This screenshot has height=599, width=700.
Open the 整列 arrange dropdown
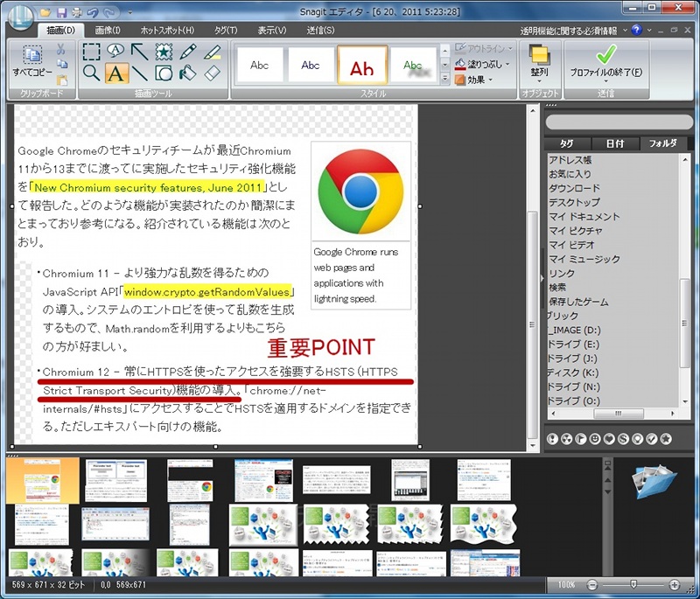[539, 65]
